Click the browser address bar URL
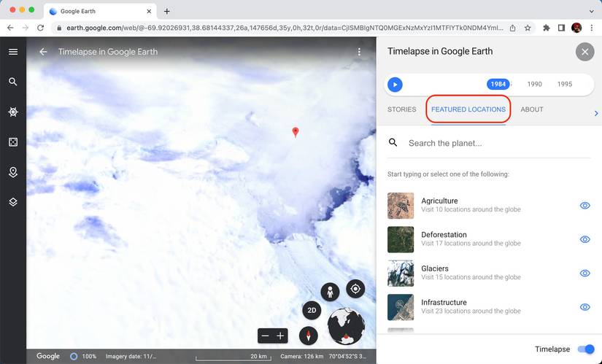The image size is (602, 364). click(x=285, y=28)
